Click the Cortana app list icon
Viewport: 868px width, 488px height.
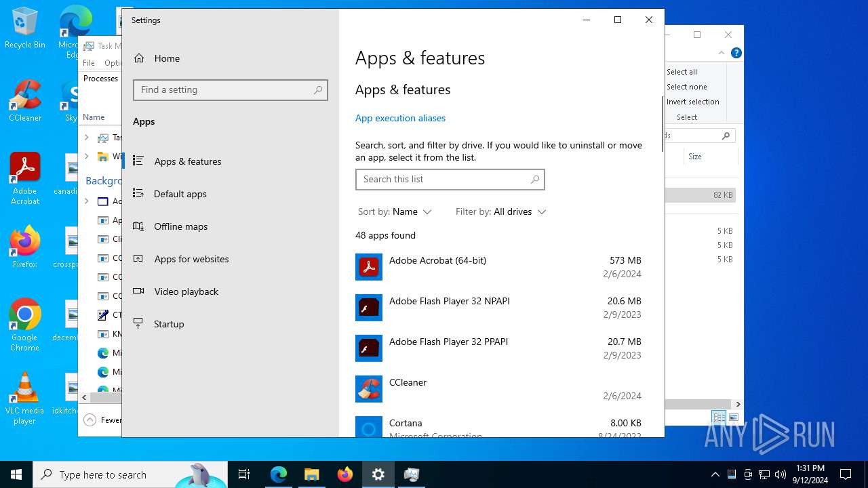pos(369,426)
